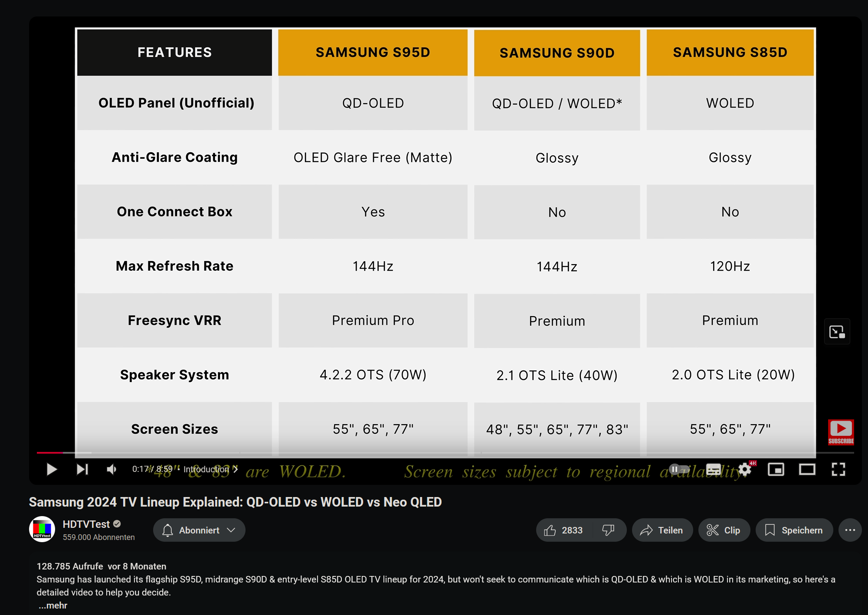
Task: Enter fullscreen mode
Action: 838,469
